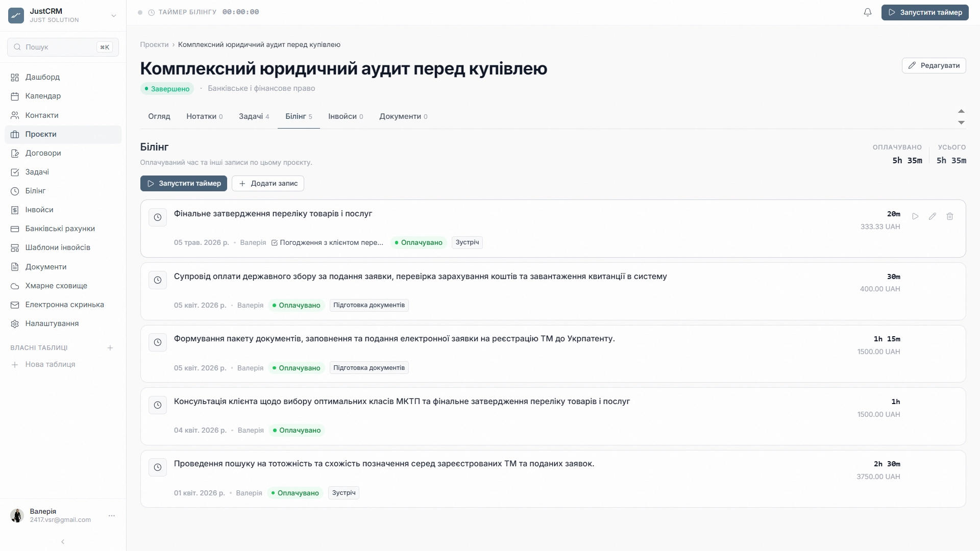Add a custom table via plus icon

(x=110, y=348)
